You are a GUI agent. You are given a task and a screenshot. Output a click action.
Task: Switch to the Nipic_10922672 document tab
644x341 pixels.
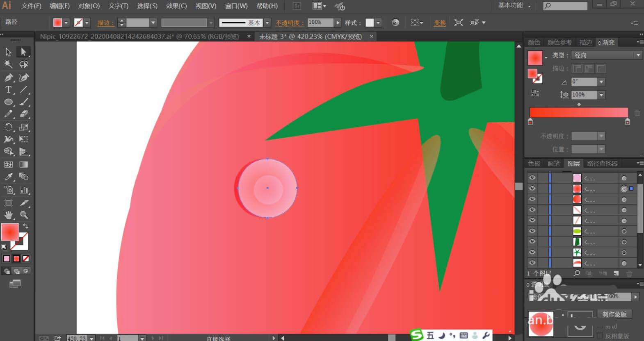tap(139, 36)
